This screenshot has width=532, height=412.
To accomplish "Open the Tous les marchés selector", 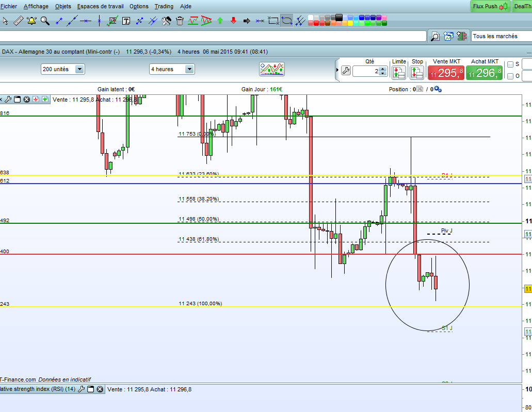I will pos(502,36).
